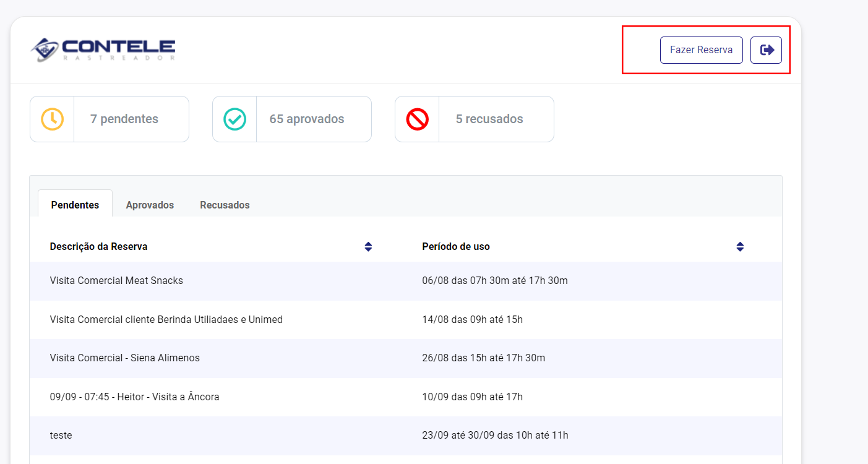The height and width of the screenshot is (464, 868).
Task: Sort by Descrição da Reserva arrows
Action: pyautogui.click(x=368, y=247)
